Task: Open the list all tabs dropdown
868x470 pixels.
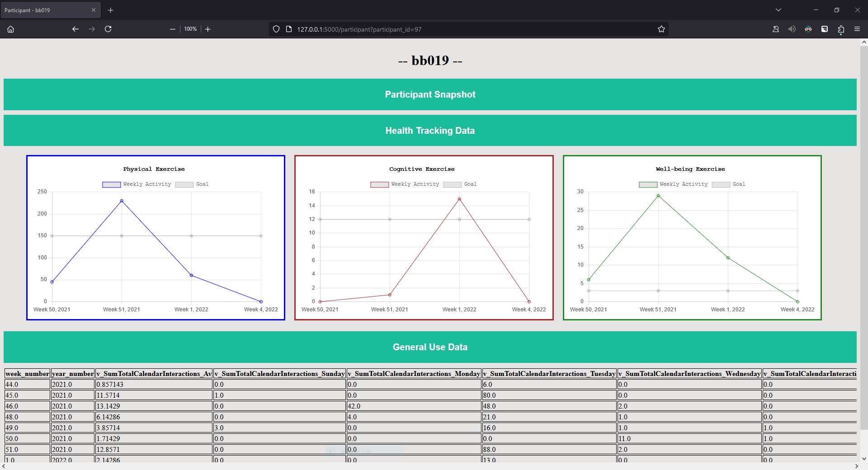Action: 778,10
